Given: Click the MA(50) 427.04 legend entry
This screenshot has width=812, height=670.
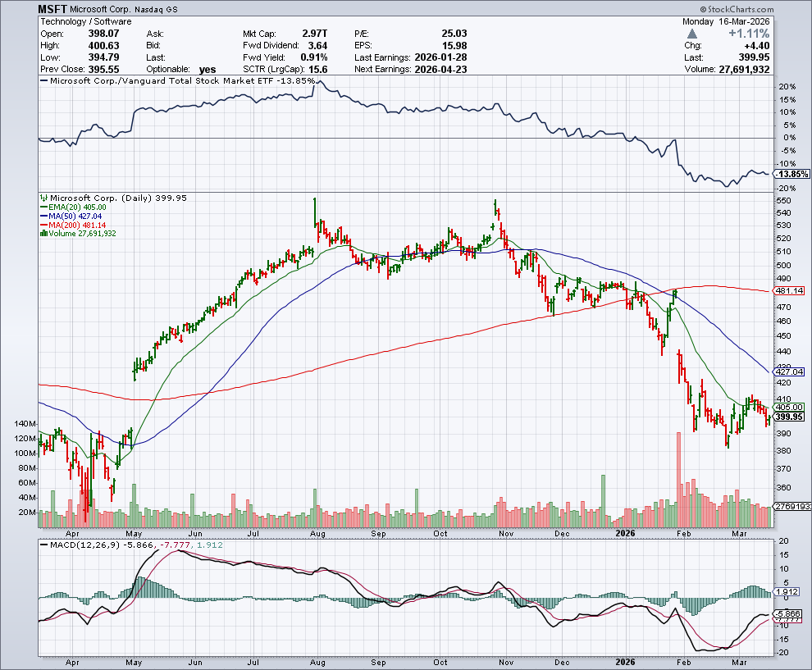Looking at the screenshot, I should [x=75, y=216].
